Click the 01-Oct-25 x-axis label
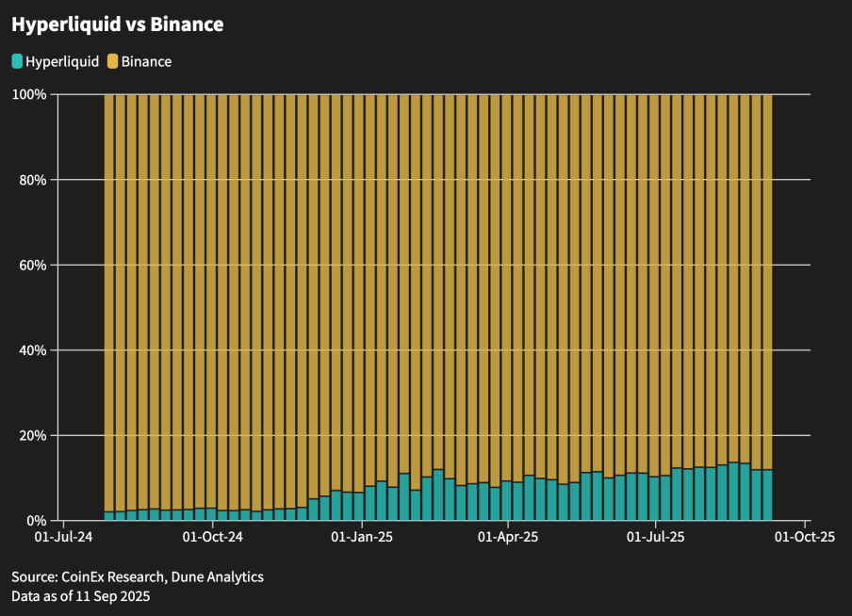The image size is (852, 616). pyautogui.click(x=805, y=537)
